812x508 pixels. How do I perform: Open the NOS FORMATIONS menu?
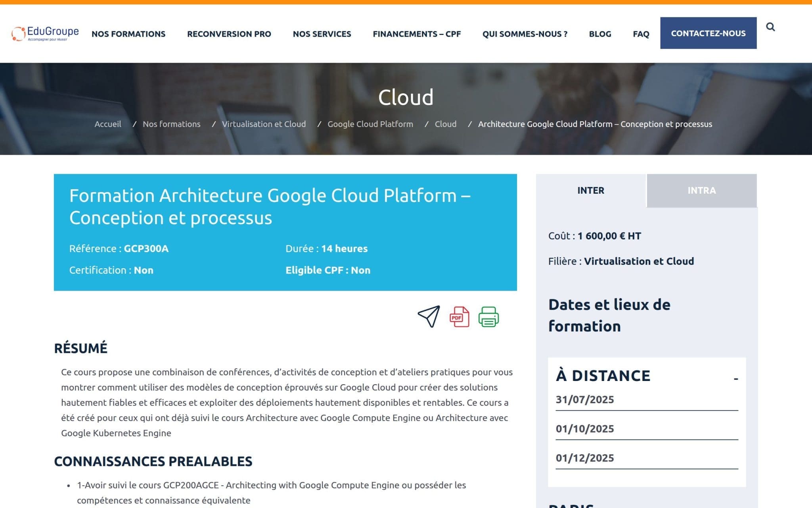[128, 34]
